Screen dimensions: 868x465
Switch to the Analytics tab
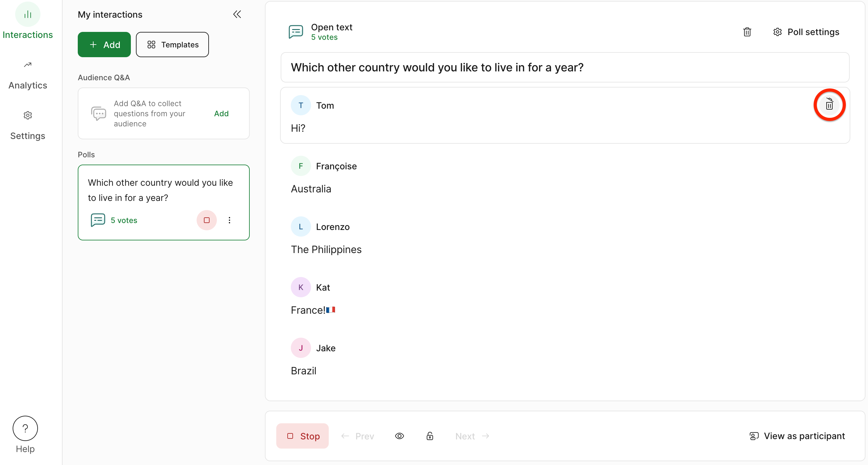tap(28, 76)
